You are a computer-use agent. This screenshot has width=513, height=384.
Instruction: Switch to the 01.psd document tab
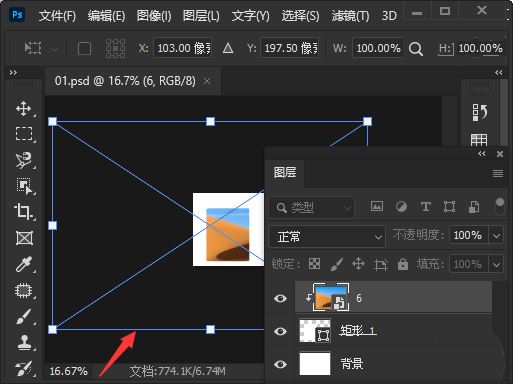click(x=125, y=81)
